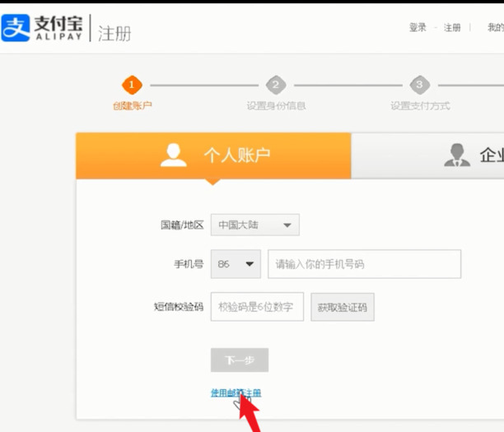The width and height of the screenshot is (504, 432).
Task: Open the 86 country code dropdown
Action: coord(236,264)
